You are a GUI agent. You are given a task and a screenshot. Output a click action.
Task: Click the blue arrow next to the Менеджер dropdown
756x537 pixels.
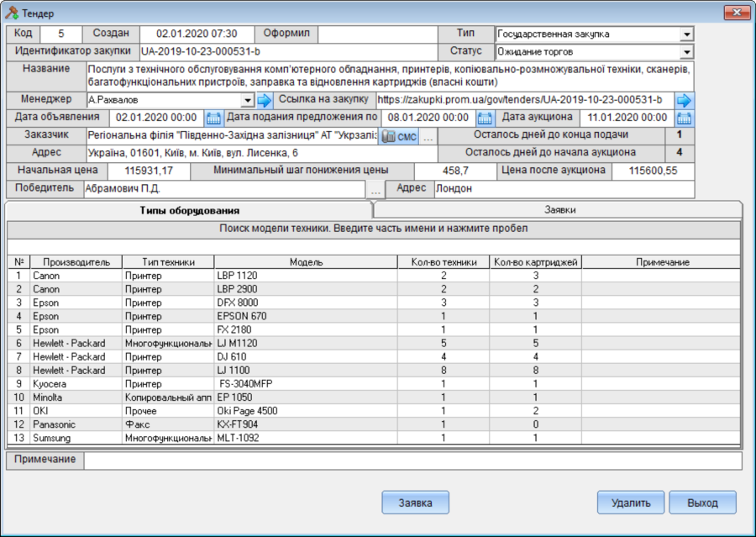(x=265, y=100)
